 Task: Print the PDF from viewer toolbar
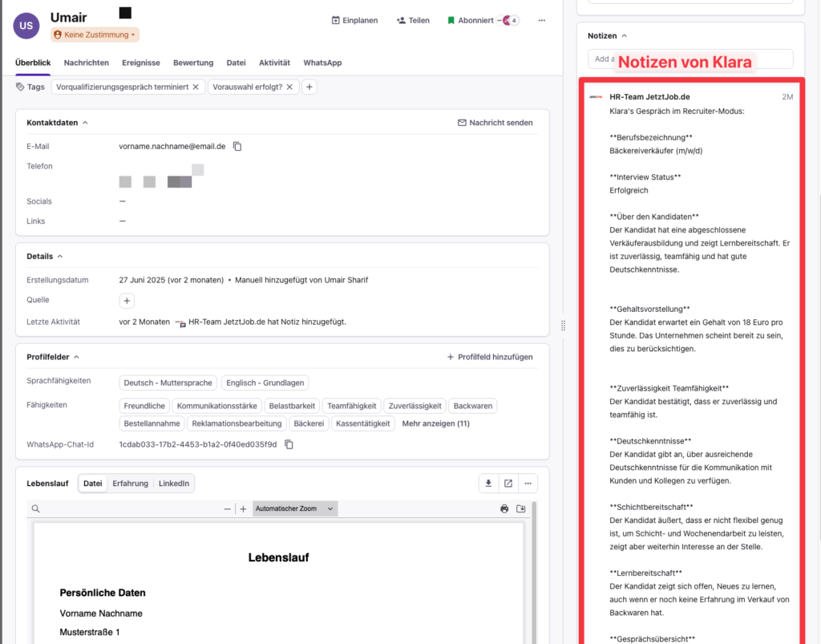coord(504,508)
